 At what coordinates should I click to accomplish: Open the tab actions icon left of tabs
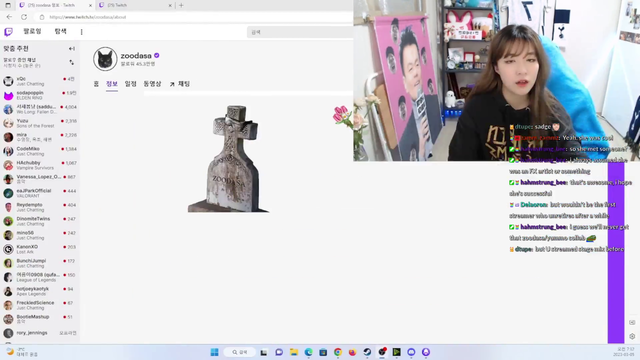[x=8, y=5]
